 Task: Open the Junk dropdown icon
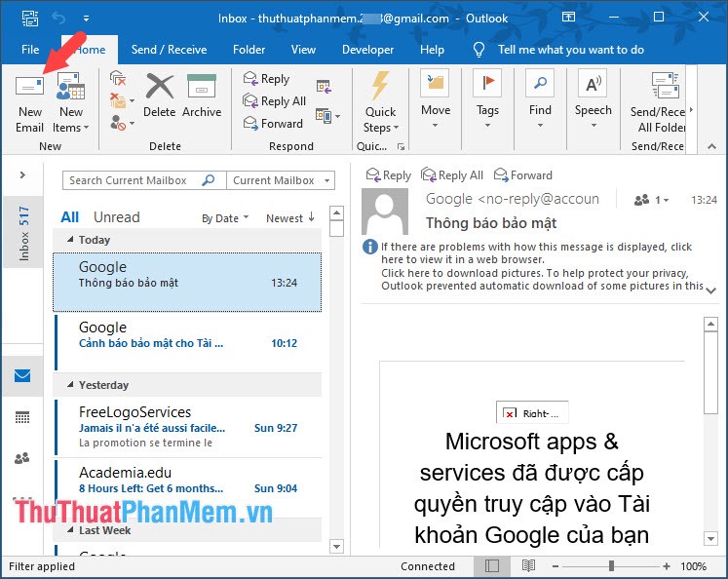[x=122, y=123]
